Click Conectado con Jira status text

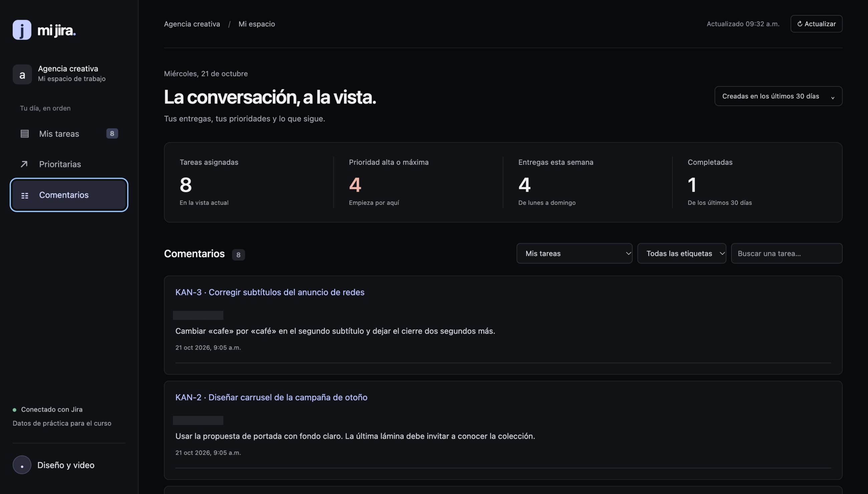point(52,410)
